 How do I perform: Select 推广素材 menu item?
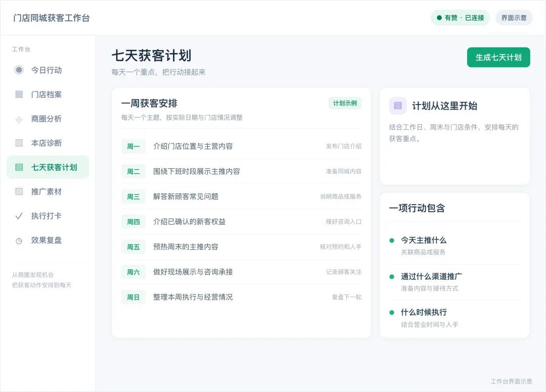click(x=48, y=191)
